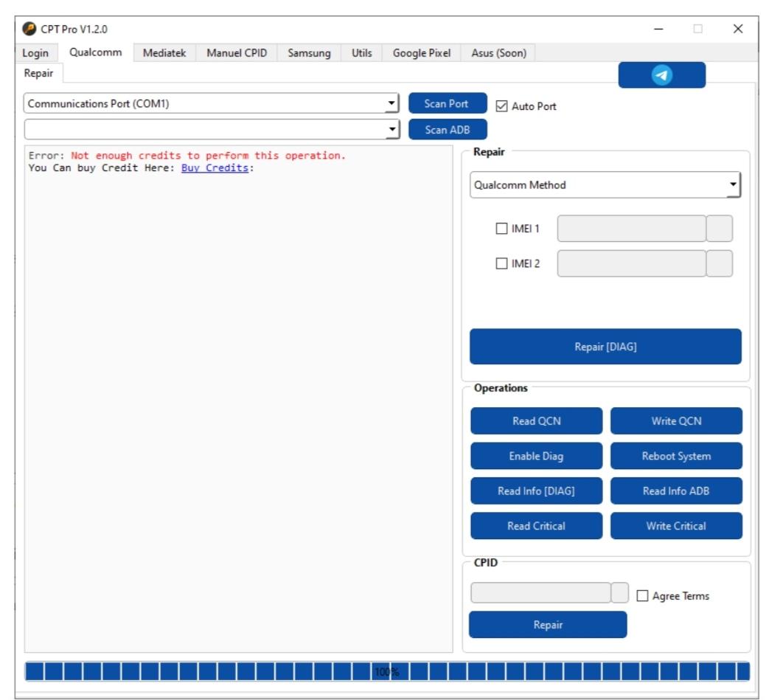Minimize the CPT Pro window
783x700 pixels.
[x=658, y=29]
